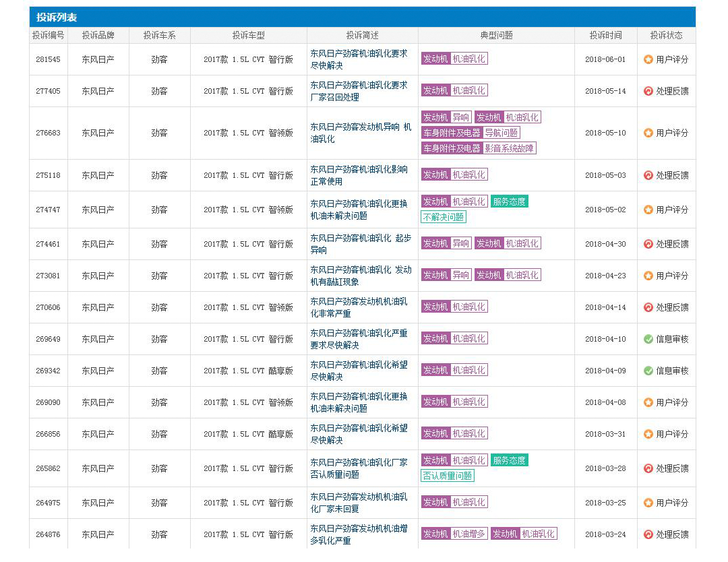This screenshot has height=562, width=728.
Task: Click the 导航问题 tag
Action: click(x=502, y=133)
